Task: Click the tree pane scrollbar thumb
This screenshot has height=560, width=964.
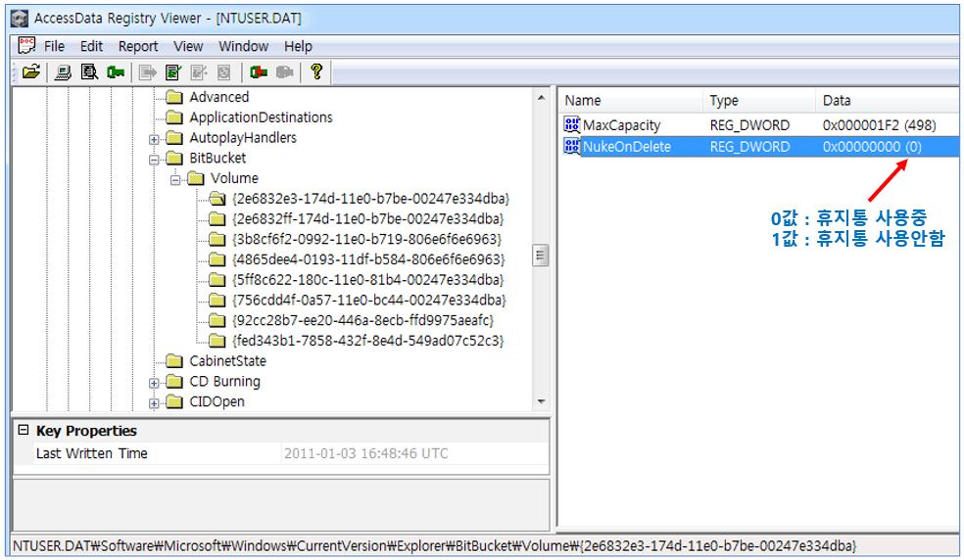Action: 541,256
